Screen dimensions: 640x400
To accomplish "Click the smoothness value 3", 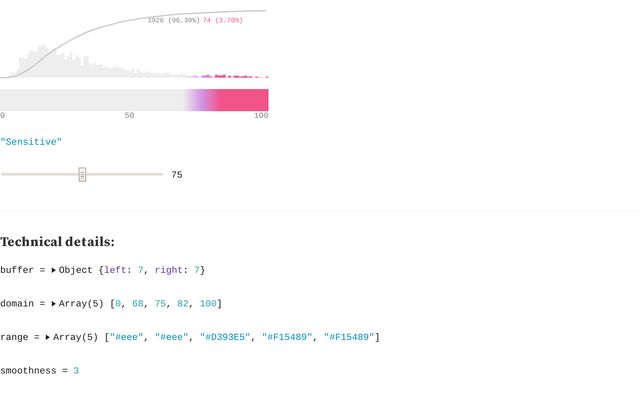I will [x=76, y=371].
